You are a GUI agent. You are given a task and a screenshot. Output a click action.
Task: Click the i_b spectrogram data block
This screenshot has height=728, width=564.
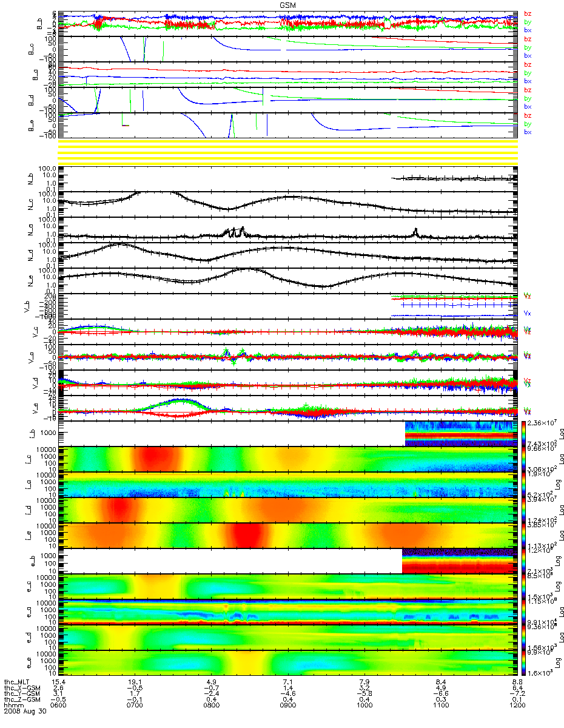pos(460,433)
